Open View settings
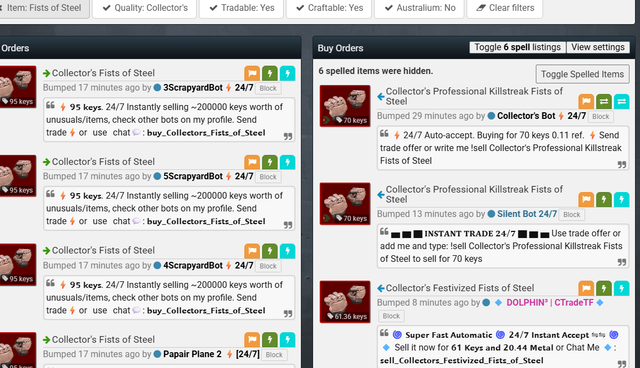 [x=598, y=47]
